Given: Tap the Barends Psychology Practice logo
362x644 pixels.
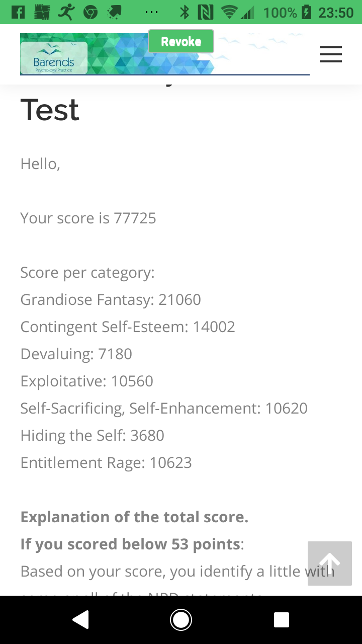Looking at the screenshot, I should click(54, 58).
